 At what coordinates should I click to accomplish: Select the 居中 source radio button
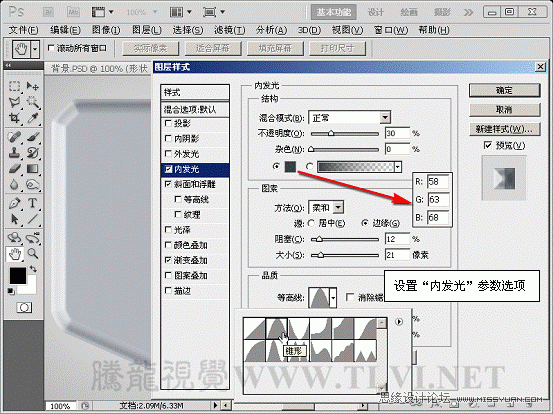point(311,223)
